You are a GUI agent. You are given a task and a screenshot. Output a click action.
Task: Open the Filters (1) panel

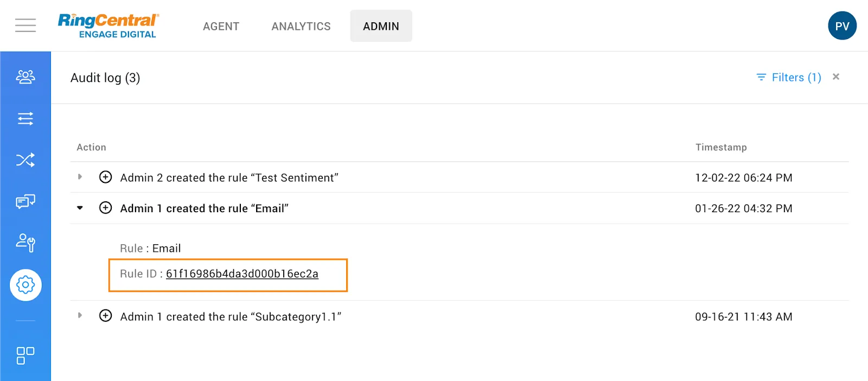click(x=789, y=78)
